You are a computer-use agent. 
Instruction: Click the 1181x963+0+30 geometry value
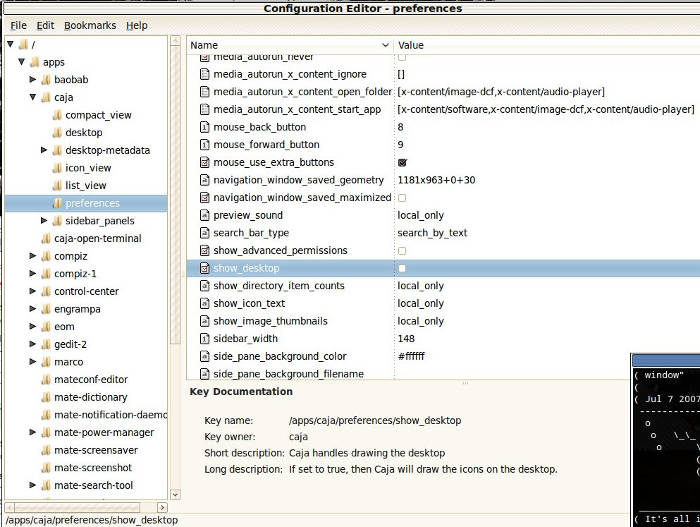coord(436,180)
